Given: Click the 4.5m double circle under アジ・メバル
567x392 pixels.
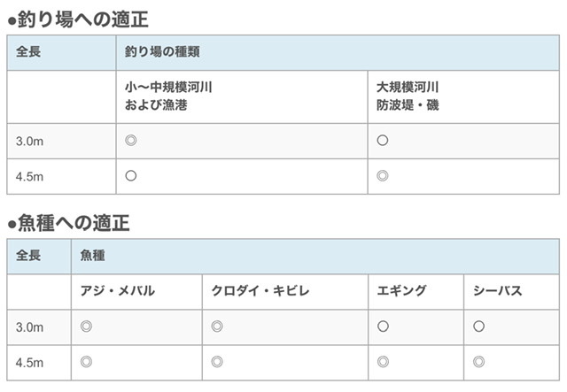Looking at the screenshot, I should [x=86, y=361].
